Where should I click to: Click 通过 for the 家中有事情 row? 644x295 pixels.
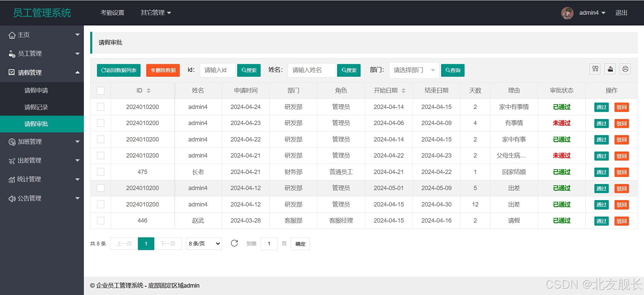click(601, 107)
